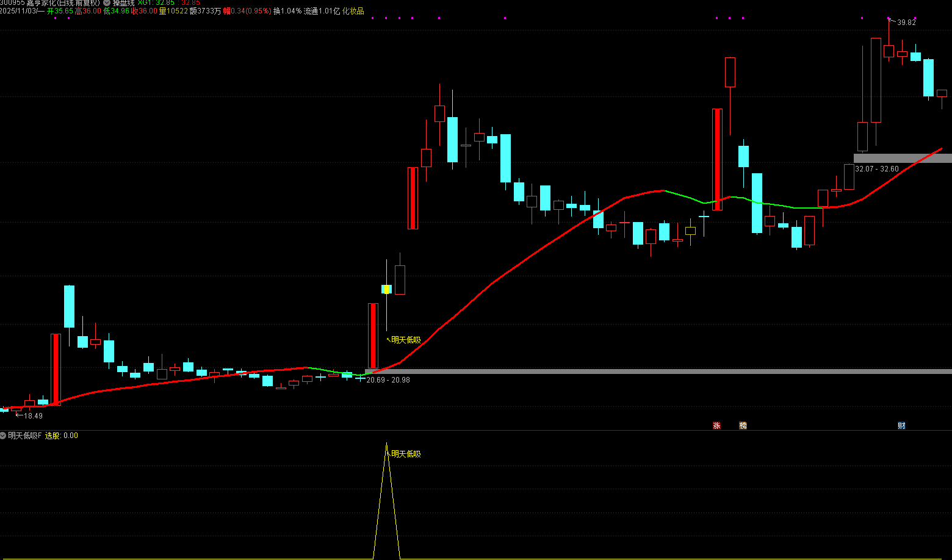Screen dimensions: 952x560
Task: Click the 39.82 high price label
Action: (906, 23)
